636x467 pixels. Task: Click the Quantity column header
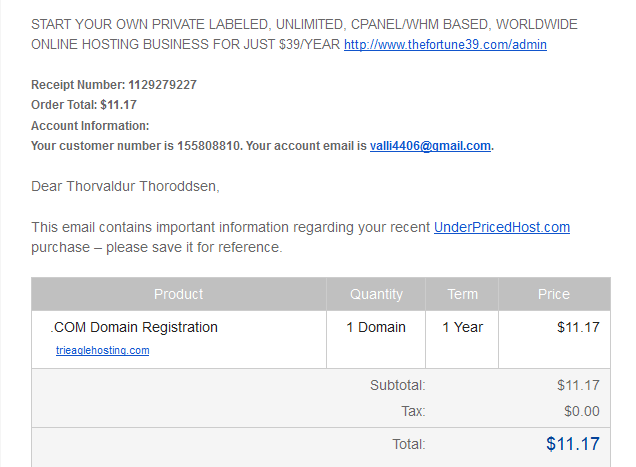click(x=376, y=294)
